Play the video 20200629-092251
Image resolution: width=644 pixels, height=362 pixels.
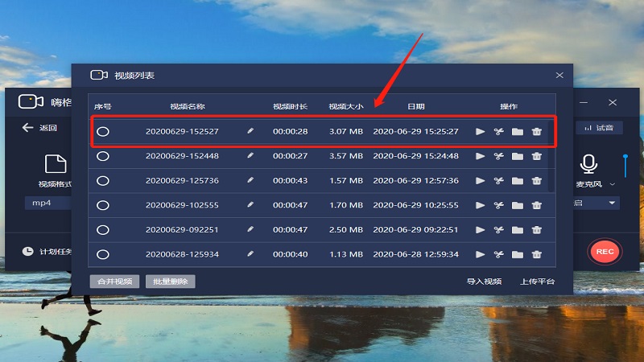tap(481, 230)
